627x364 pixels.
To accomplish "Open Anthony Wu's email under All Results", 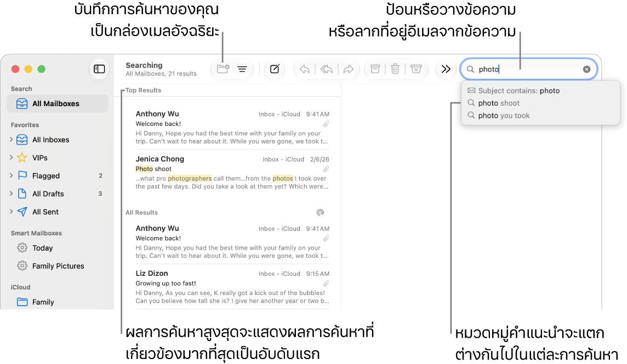I will tap(232, 242).
